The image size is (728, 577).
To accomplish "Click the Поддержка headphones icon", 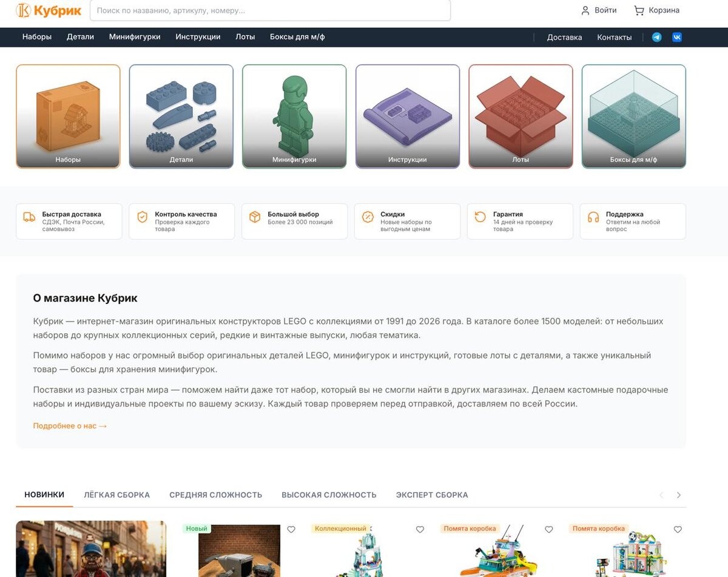I will pyautogui.click(x=593, y=217).
